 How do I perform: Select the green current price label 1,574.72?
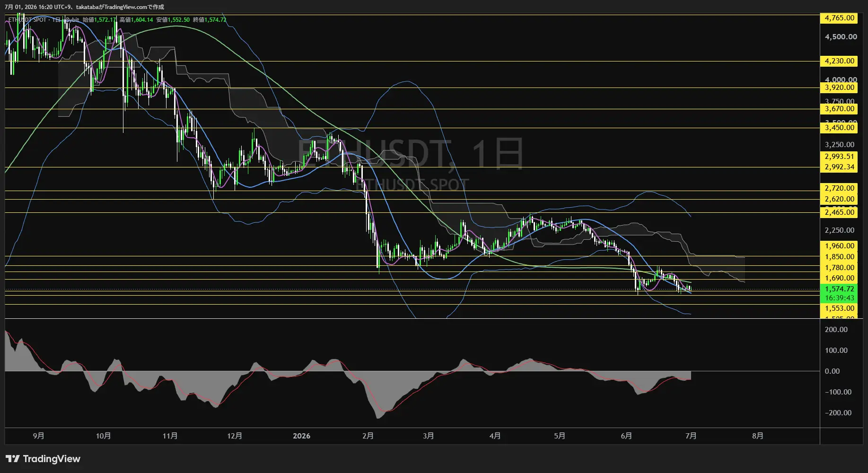tap(839, 289)
